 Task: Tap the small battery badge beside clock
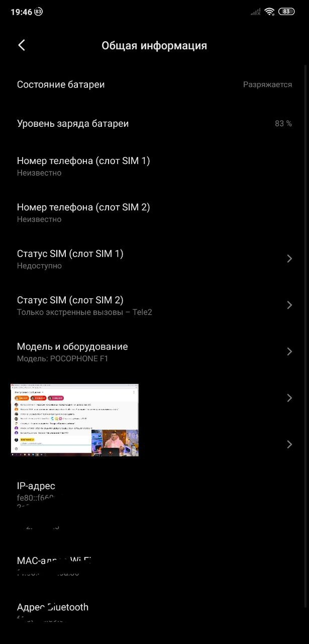pyautogui.click(x=39, y=12)
